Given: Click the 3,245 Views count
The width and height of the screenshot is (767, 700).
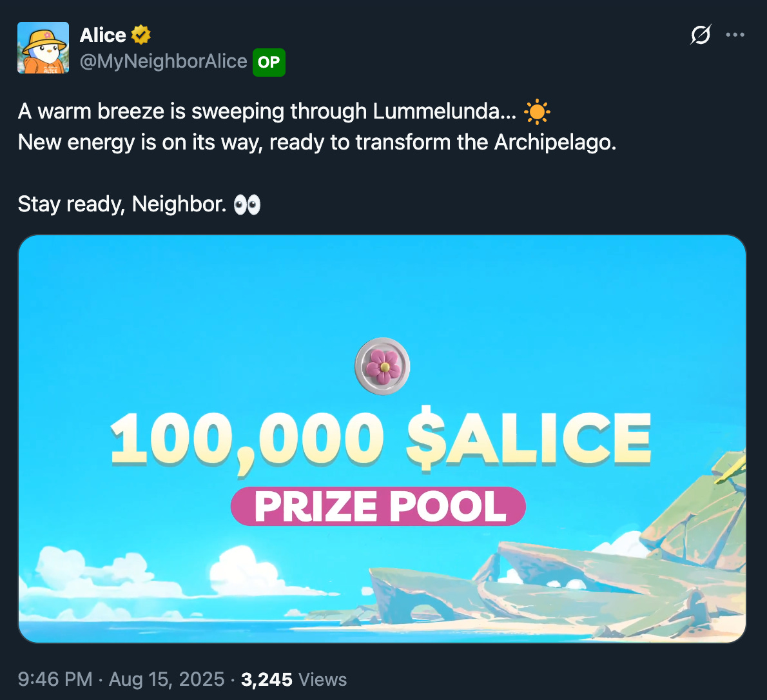Looking at the screenshot, I should [x=293, y=679].
